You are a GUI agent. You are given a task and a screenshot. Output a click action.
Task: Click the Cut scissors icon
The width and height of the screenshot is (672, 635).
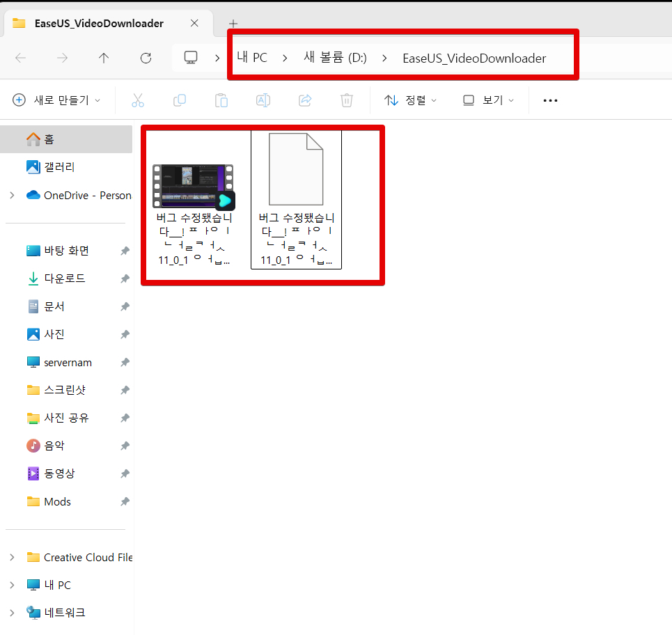tap(138, 100)
